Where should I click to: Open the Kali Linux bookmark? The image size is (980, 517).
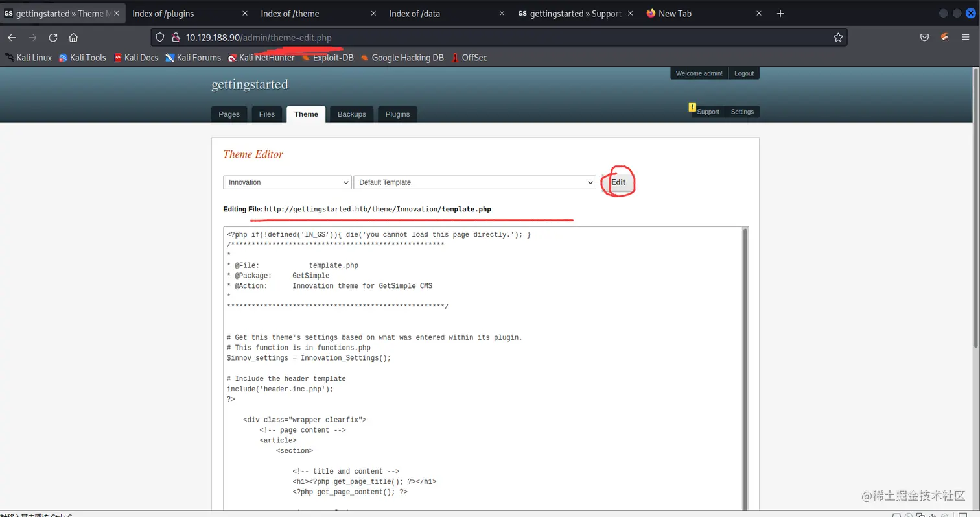click(29, 58)
